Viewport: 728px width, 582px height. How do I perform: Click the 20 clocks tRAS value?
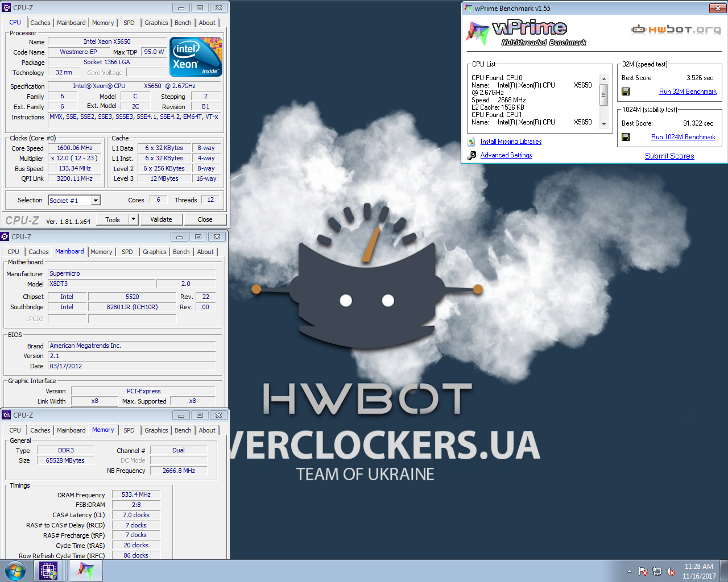click(136, 545)
